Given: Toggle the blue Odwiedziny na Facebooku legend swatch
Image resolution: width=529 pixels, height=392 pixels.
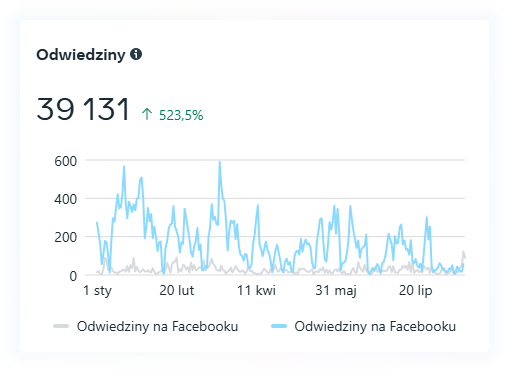Looking at the screenshot, I should 279,326.
